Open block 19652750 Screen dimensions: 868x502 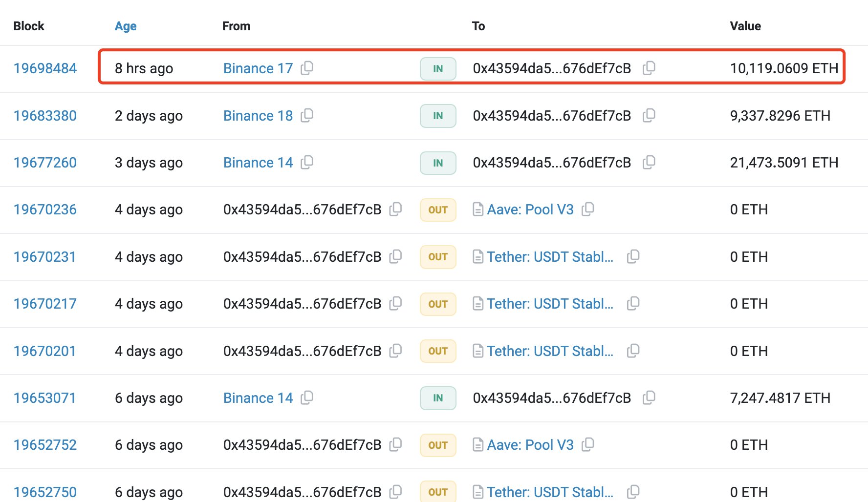(x=45, y=492)
